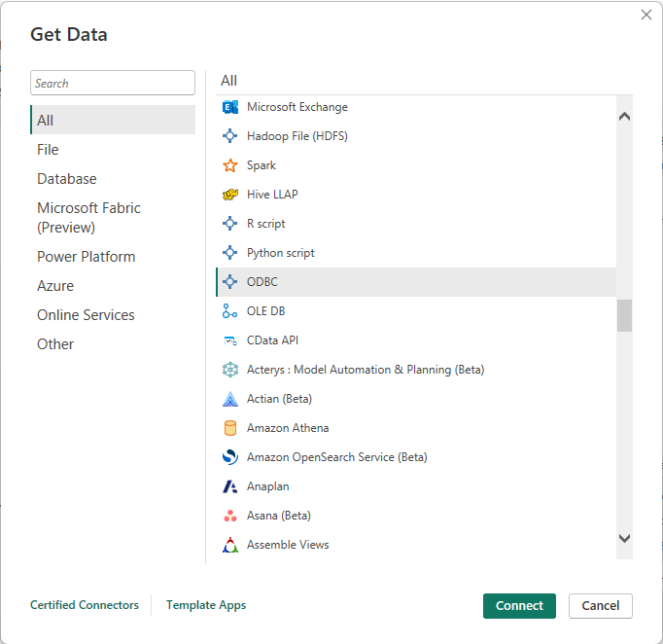663x644 pixels.
Task: Click the connector search field
Action: pos(113,84)
